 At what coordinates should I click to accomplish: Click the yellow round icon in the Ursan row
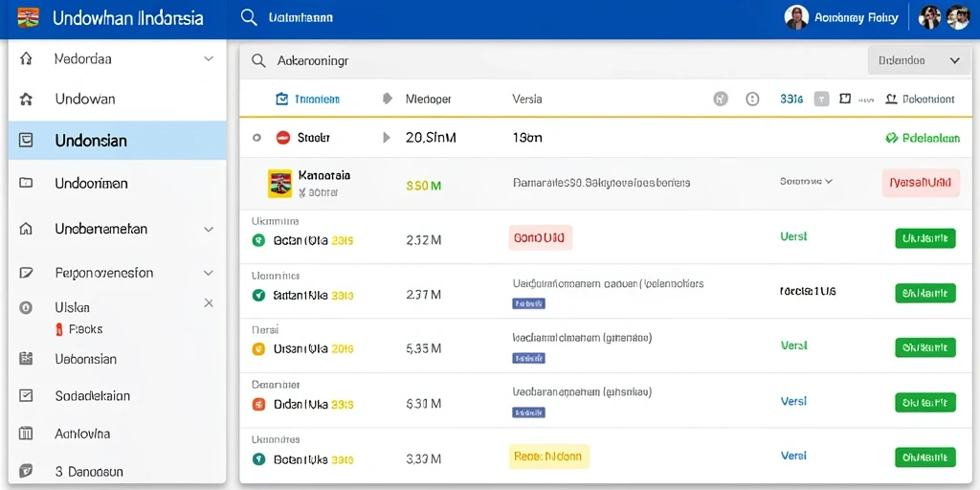257,349
